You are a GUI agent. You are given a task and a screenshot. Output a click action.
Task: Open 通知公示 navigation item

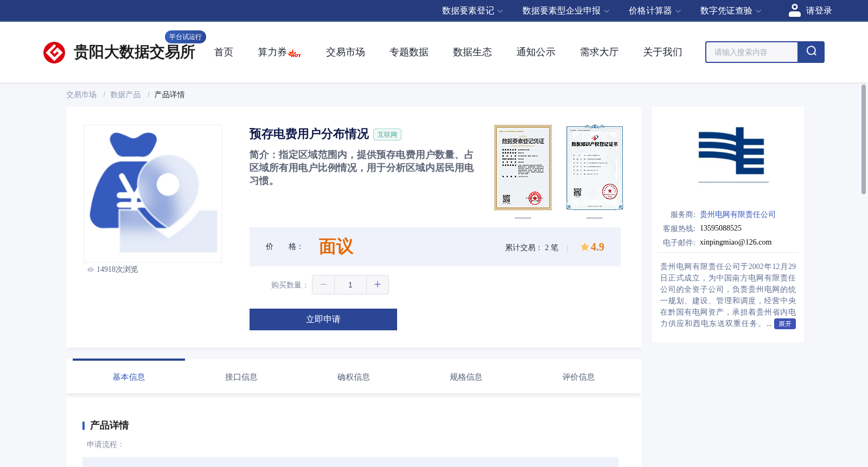(x=536, y=52)
